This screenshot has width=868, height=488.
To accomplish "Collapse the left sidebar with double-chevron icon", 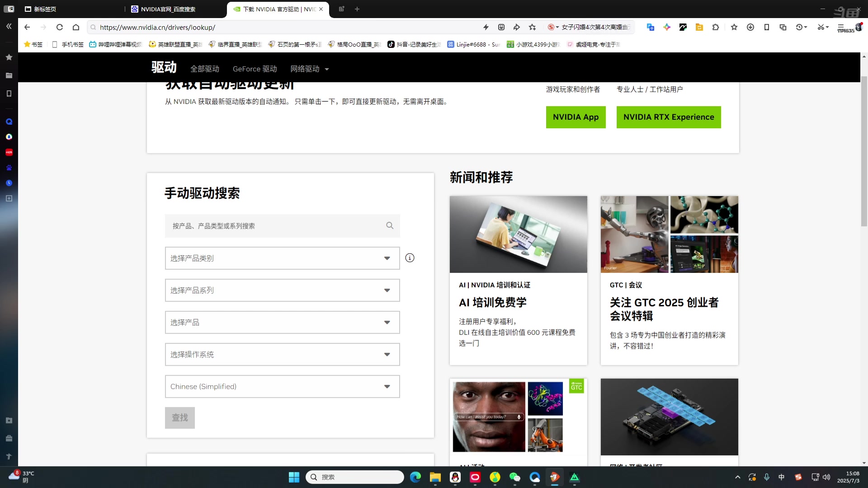I will (x=9, y=26).
